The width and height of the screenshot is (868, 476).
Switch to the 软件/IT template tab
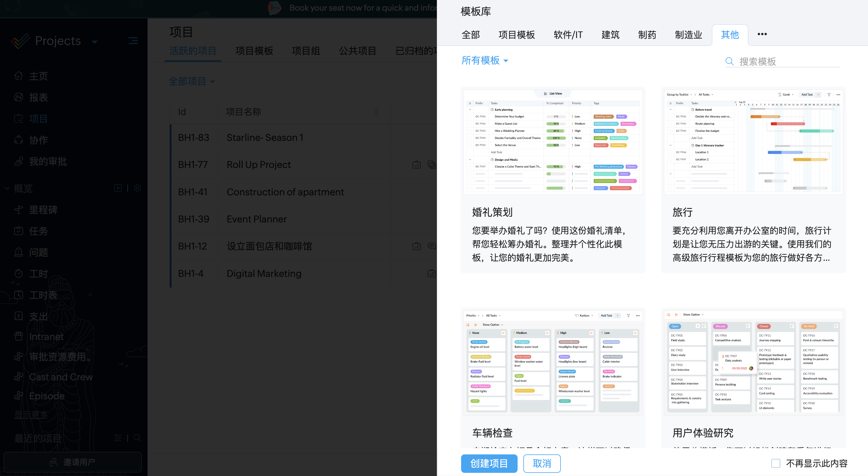pyautogui.click(x=568, y=35)
